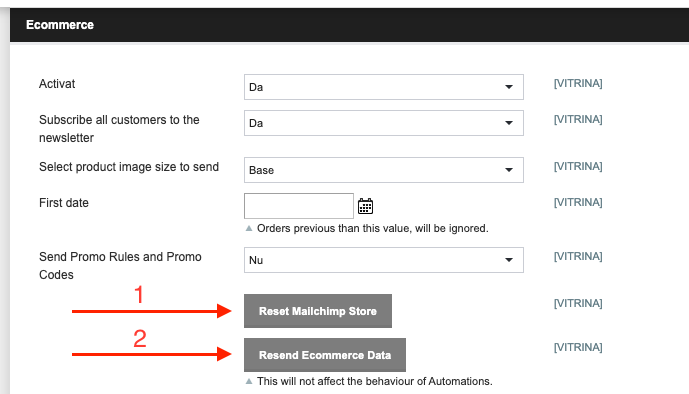Open Select product image size dropdown
Viewport: 689px width, 394px height.
tap(384, 170)
